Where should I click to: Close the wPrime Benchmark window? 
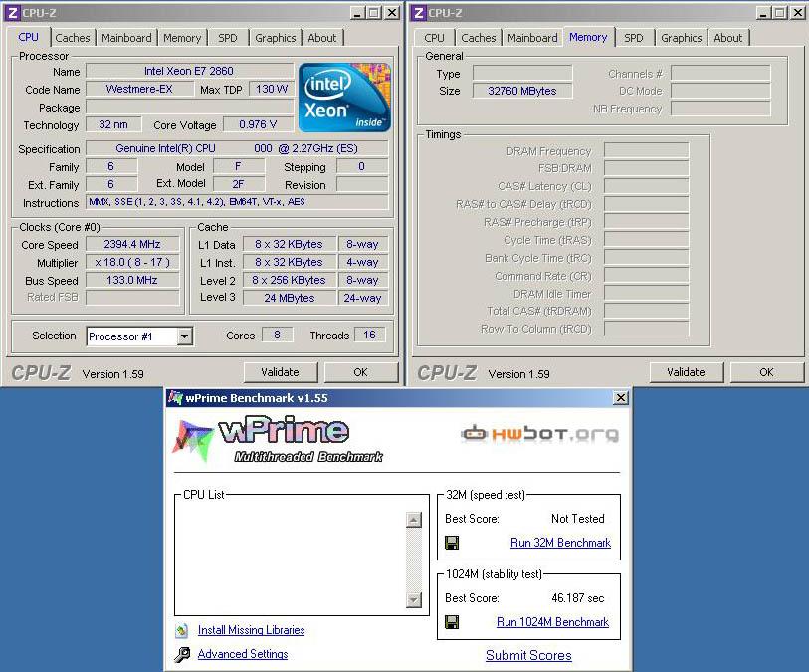click(621, 398)
